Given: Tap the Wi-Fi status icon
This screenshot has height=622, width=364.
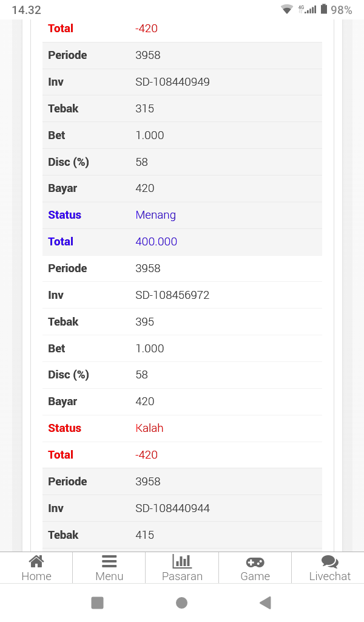Looking at the screenshot, I should (x=287, y=10).
